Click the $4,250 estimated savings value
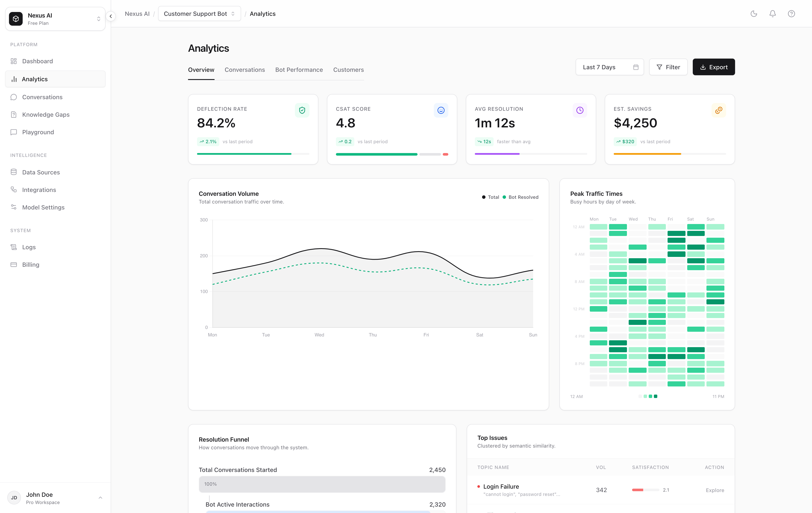 [x=635, y=123]
